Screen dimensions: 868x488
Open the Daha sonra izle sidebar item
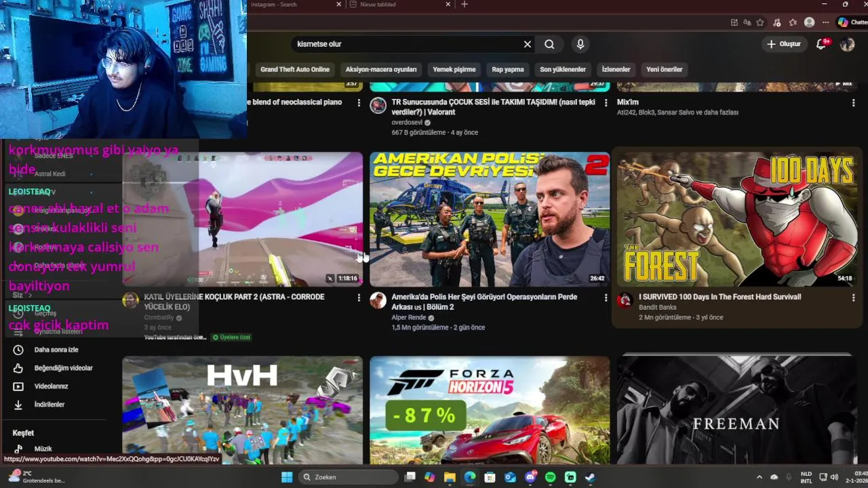click(x=56, y=350)
